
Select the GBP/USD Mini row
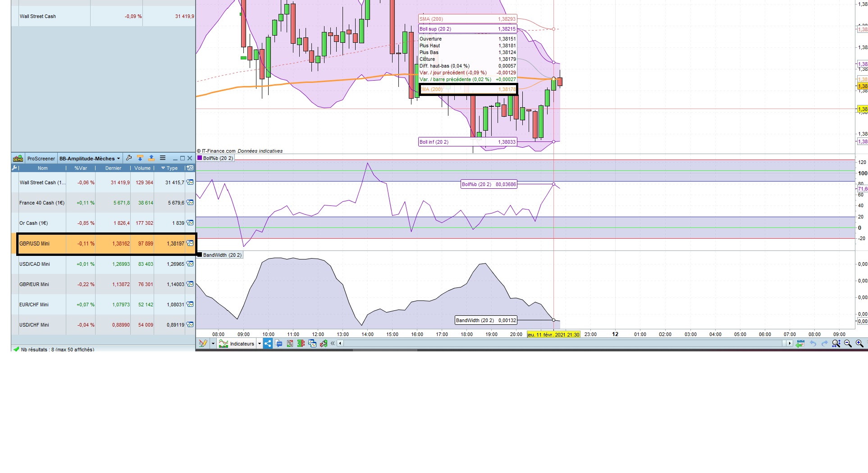pyautogui.click(x=103, y=244)
